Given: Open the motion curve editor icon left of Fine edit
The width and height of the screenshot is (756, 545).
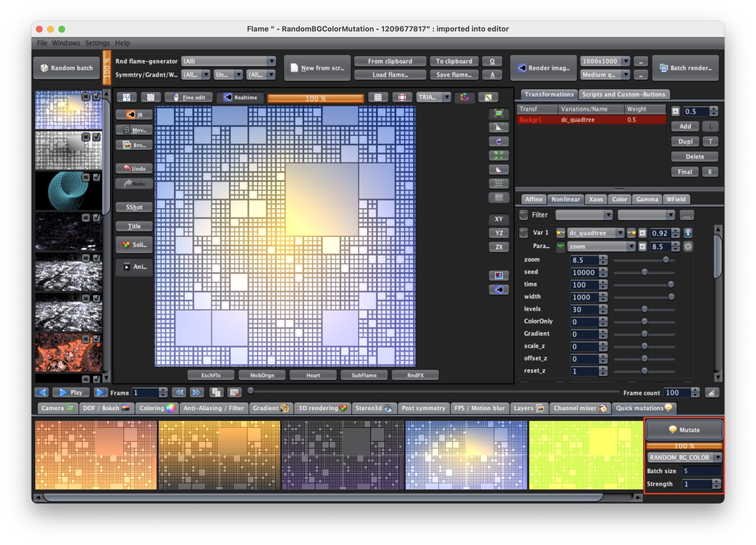Looking at the screenshot, I should (126, 97).
